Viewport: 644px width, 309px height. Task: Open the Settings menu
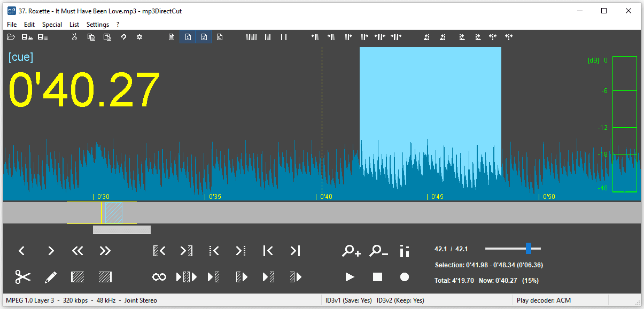[x=98, y=25]
